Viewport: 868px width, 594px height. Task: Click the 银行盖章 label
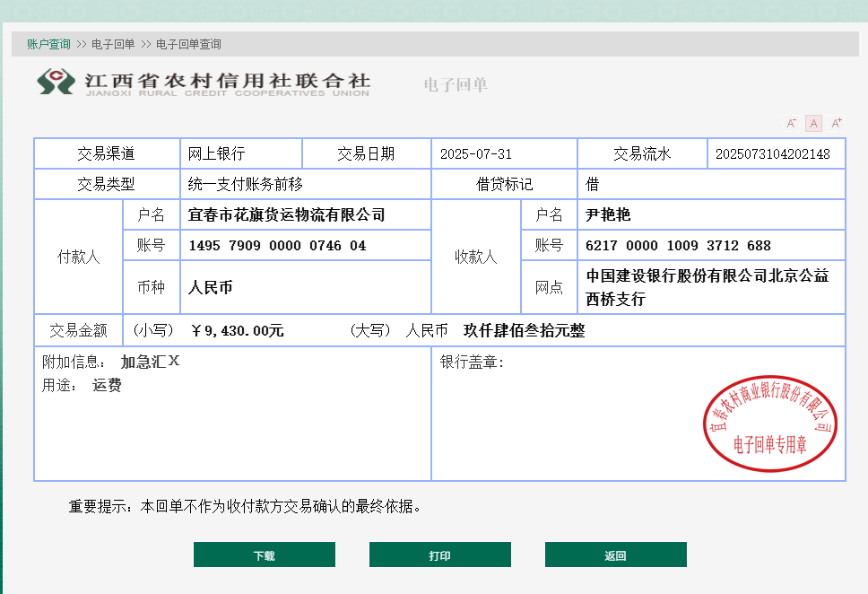[x=472, y=362]
